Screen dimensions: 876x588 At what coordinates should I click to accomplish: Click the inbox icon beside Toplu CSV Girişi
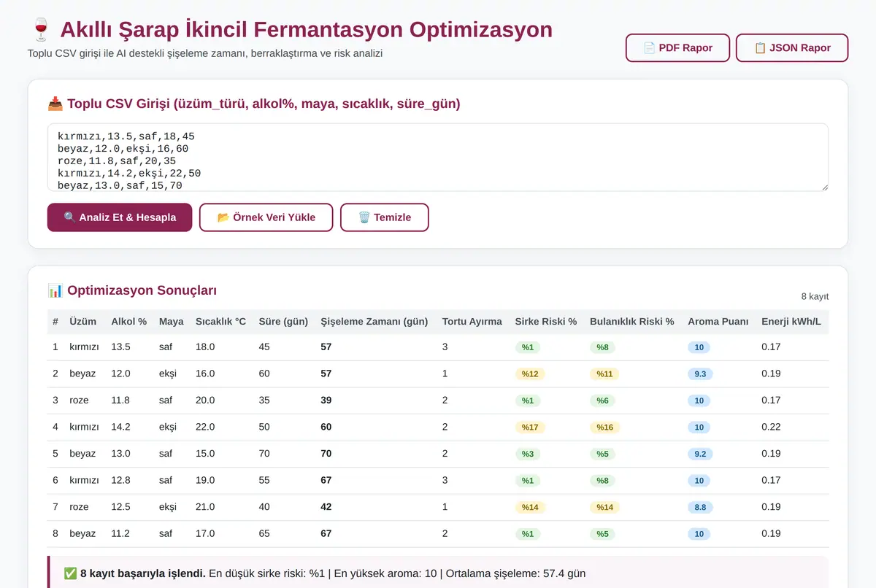tap(55, 104)
